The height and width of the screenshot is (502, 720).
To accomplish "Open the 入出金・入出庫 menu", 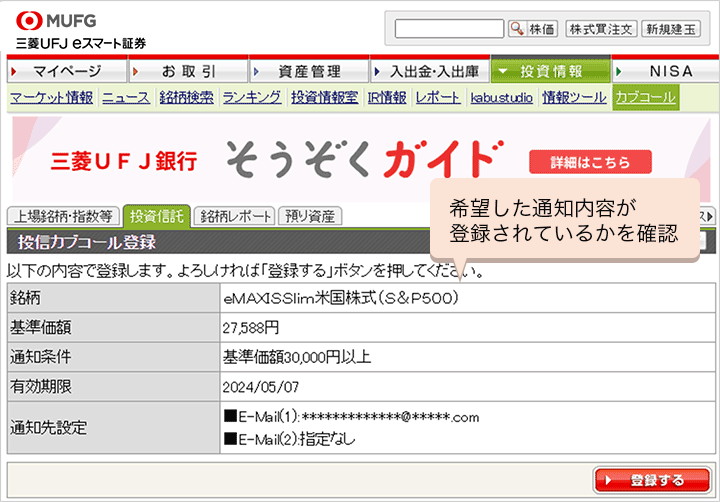I will coord(430,71).
